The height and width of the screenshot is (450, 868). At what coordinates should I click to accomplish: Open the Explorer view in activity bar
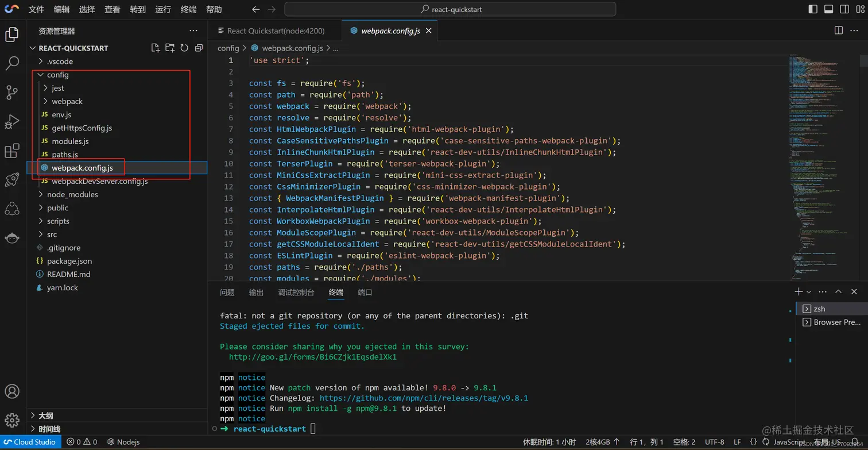[x=12, y=34]
